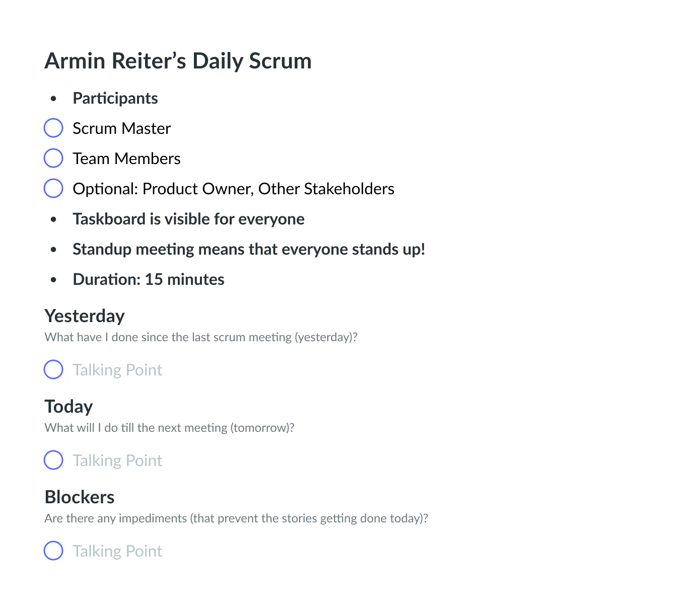Viewport: 689px width, 616px height.
Task: Click the impediments description under Blockers
Action: coord(236,518)
